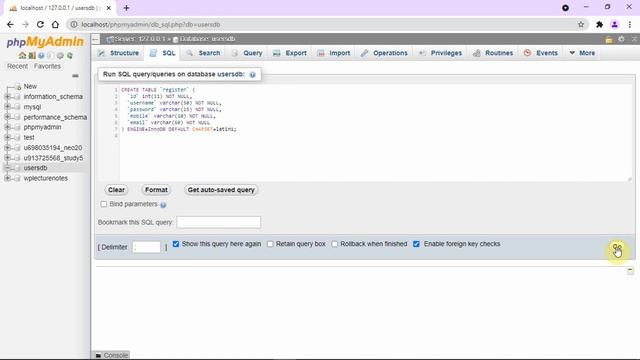This screenshot has height=360, width=640.
Task: Toggle Bind parameters checkbox
Action: click(104, 204)
